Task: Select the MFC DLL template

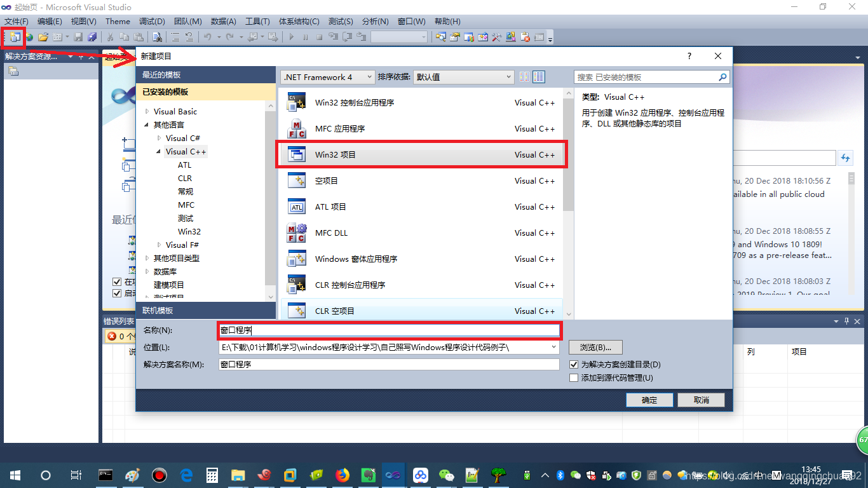Action: pos(421,233)
